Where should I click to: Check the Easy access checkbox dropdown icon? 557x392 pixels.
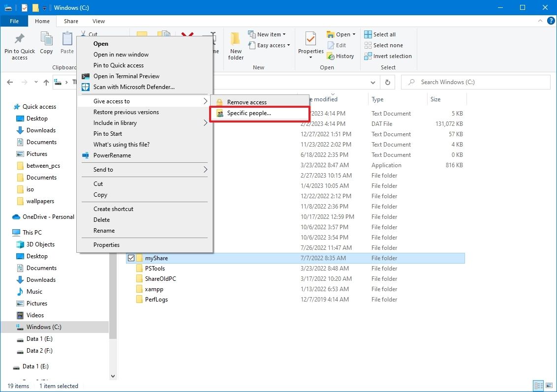click(x=287, y=45)
